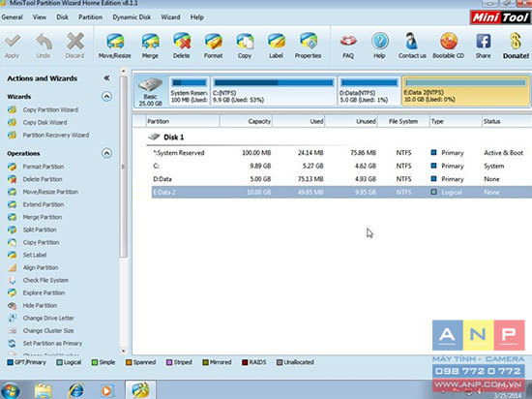Click the Facebook Share icon

click(x=483, y=42)
